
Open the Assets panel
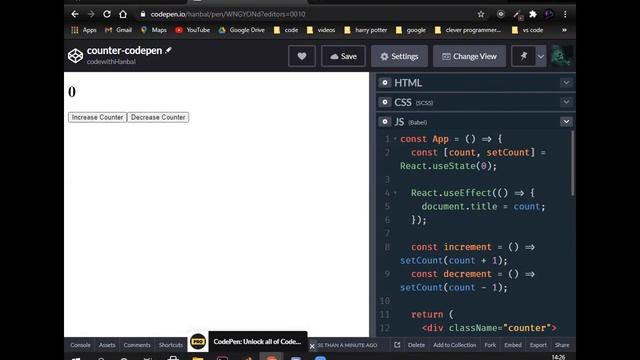click(x=107, y=345)
